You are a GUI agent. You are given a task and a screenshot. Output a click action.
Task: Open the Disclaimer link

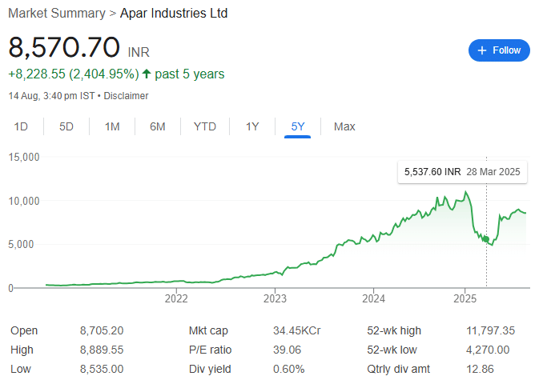click(126, 96)
